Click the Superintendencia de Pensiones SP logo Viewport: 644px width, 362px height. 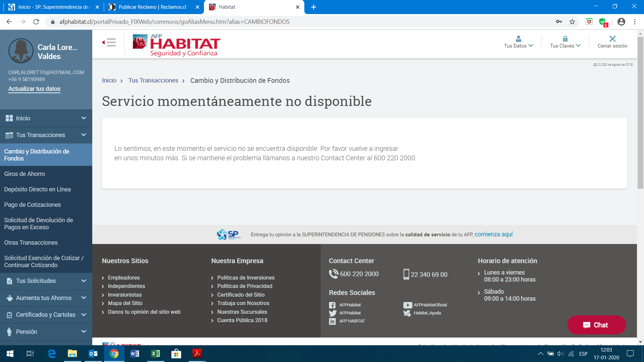(x=228, y=234)
